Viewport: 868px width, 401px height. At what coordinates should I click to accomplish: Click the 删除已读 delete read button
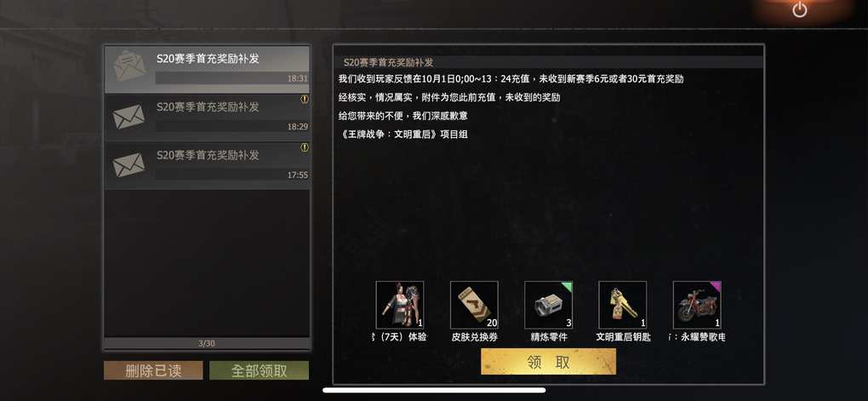(153, 370)
